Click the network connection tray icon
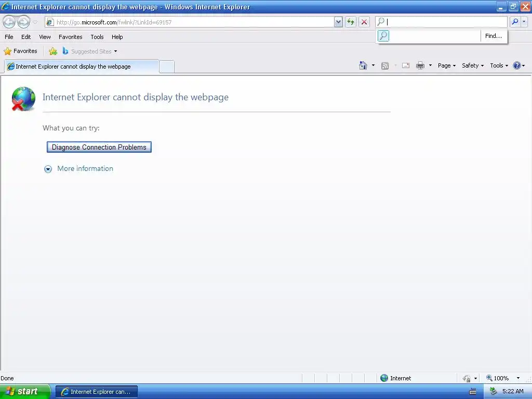This screenshot has height=399, width=532. [x=493, y=392]
